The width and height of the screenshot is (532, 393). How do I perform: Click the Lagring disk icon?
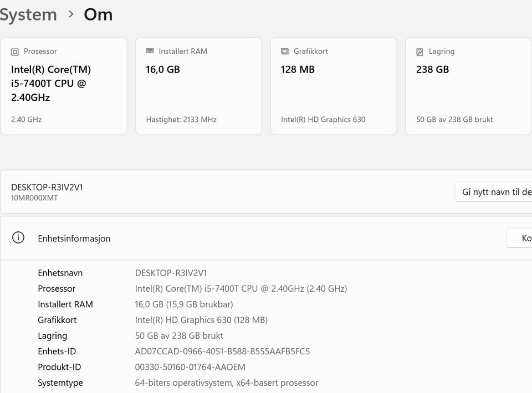pos(420,52)
